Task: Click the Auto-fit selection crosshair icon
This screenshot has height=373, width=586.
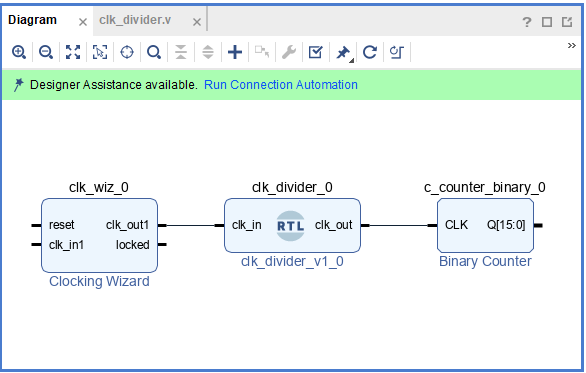Action: tap(127, 52)
